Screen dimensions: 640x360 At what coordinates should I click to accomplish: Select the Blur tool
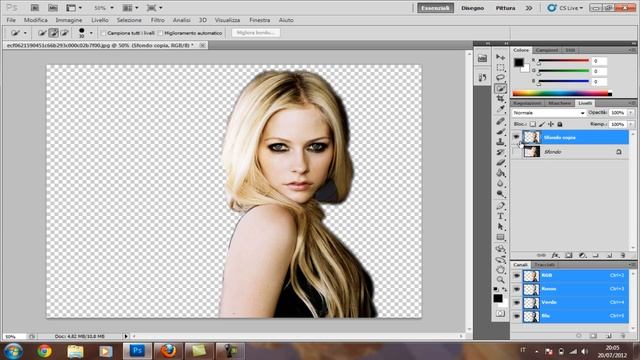[500, 184]
